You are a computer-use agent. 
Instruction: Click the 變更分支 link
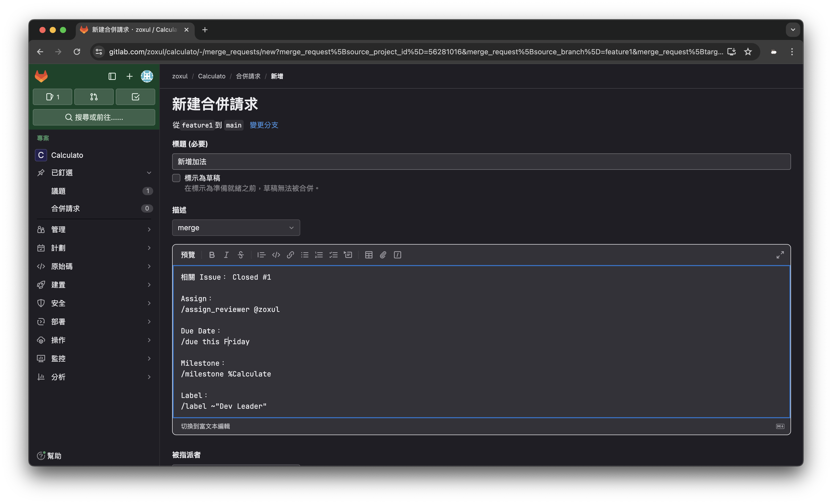click(264, 125)
